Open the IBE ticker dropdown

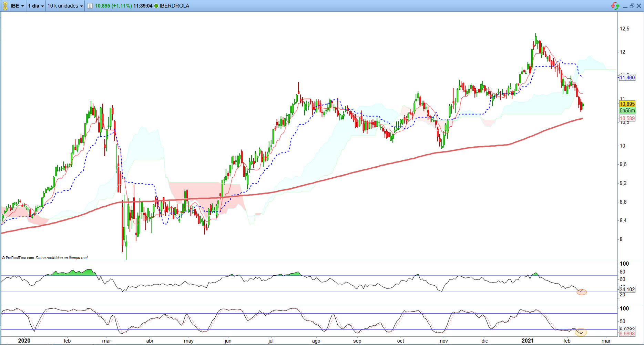17,6
